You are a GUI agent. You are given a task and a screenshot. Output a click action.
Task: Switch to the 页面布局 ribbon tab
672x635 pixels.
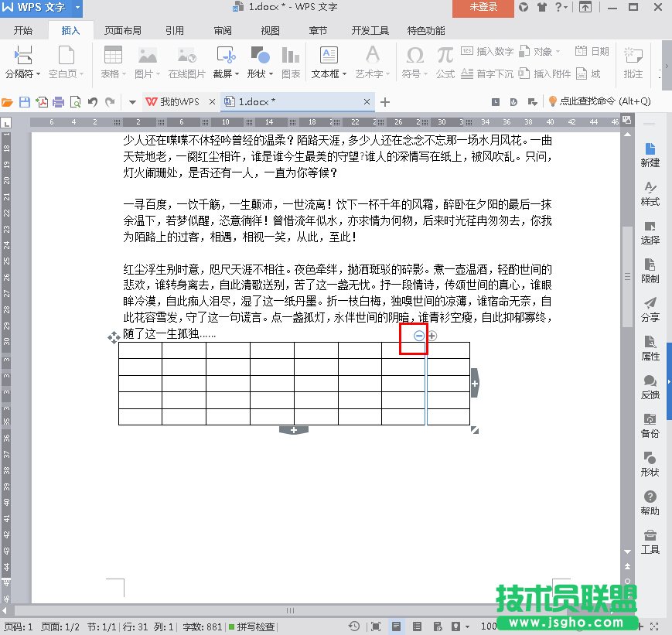tap(123, 31)
